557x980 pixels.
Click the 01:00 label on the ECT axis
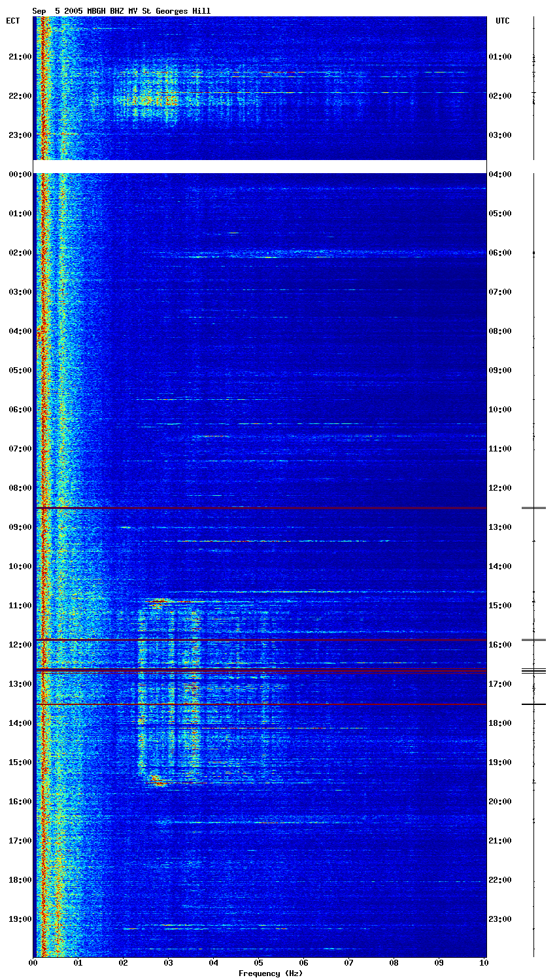coord(20,214)
